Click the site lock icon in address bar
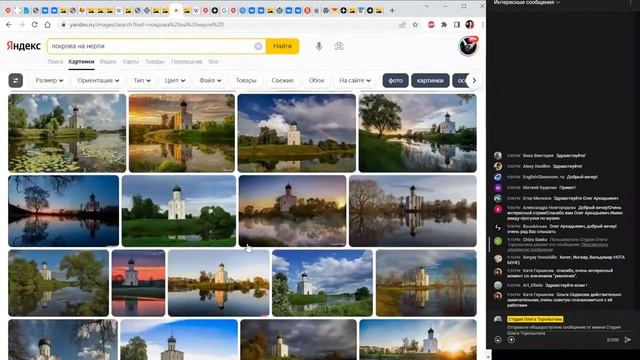The height and width of the screenshot is (360, 640). (63, 25)
